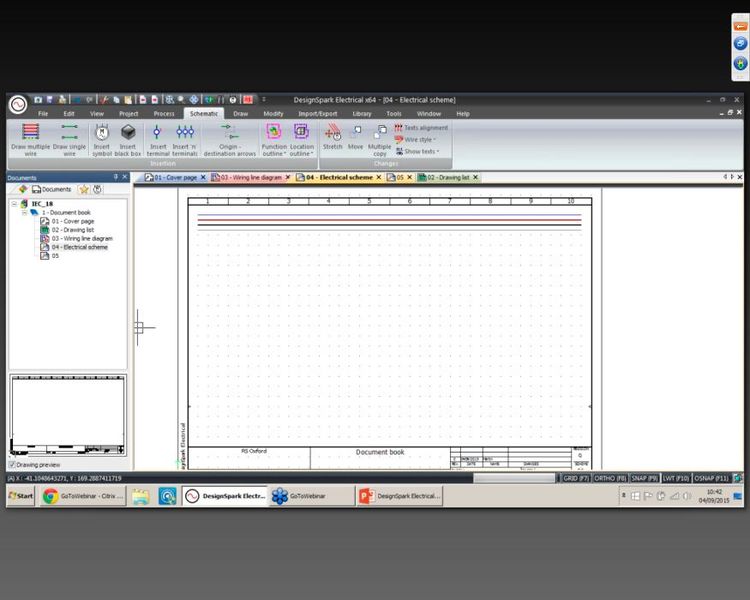This screenshot has width=750, height=600.
Task: Click the Windows Start button
Action: tap(21, 496)
